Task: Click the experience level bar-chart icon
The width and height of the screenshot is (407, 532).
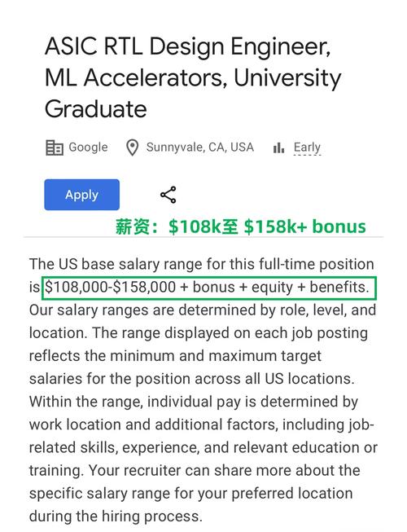Action: click(x=278, y=148)
